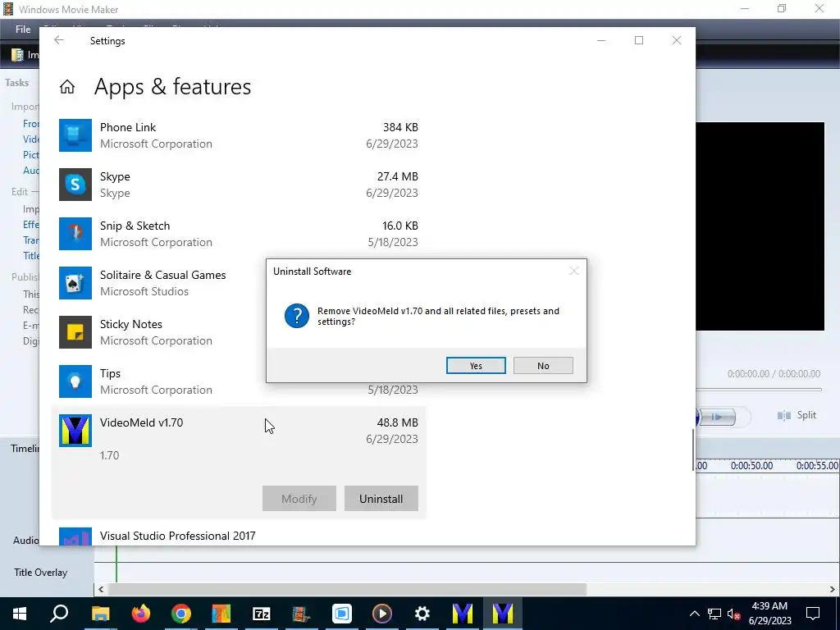Select the Tips app icon

point(75,381)
